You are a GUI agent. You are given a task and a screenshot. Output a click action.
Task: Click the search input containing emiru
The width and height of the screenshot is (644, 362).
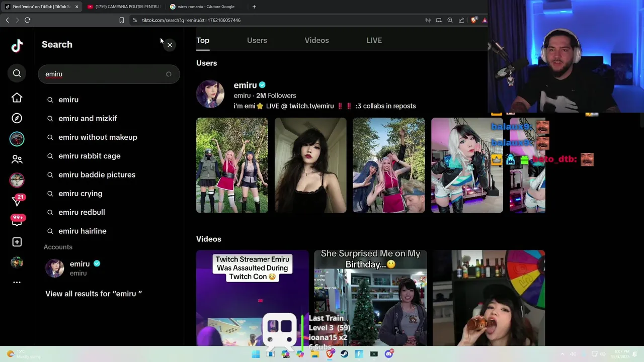coord(109,74)
